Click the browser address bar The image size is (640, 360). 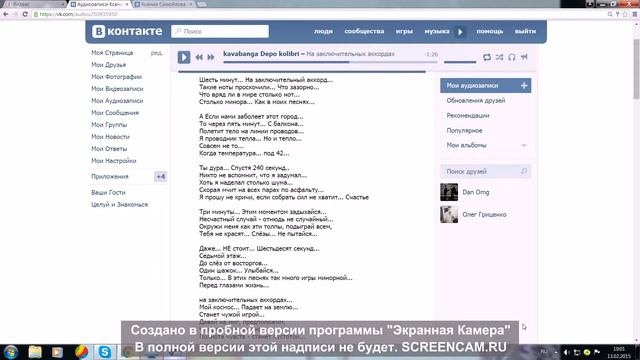tap(318, 14)
